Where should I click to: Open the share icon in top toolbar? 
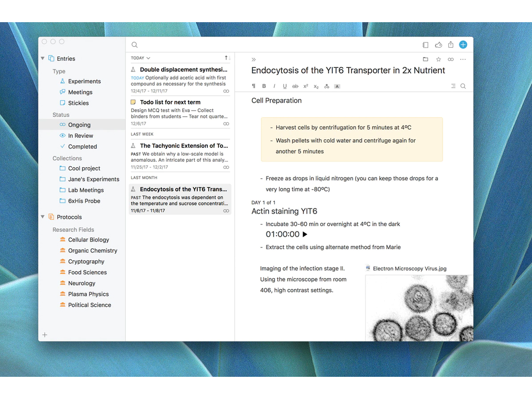[x=450, y=44]
